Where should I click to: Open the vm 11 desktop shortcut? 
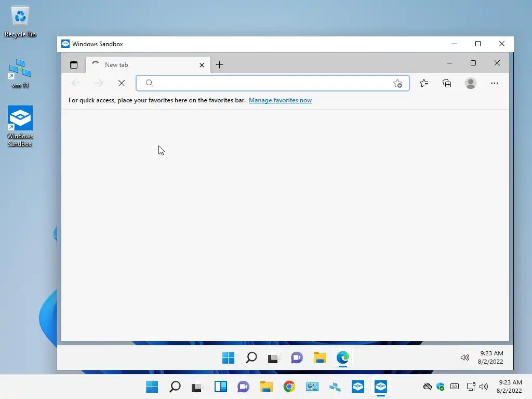tap(20, 73)
